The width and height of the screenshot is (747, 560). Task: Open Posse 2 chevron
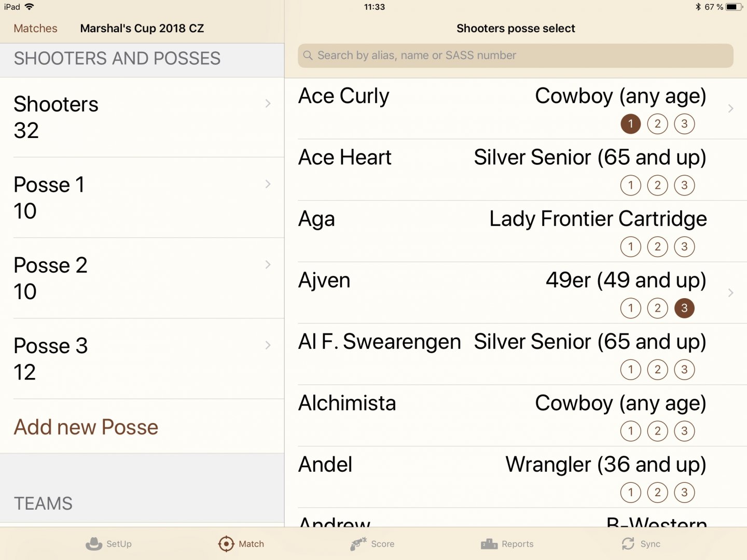[x=268, y=265]
